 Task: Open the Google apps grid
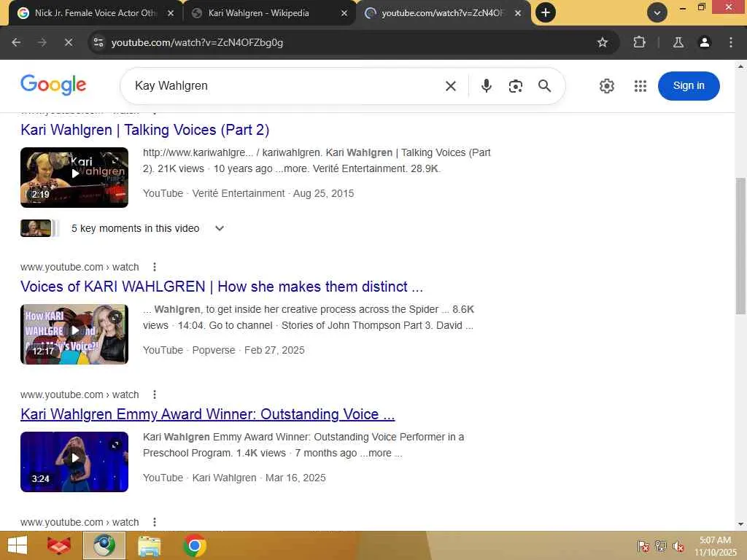pyautogui.click(x=640, y=86)
